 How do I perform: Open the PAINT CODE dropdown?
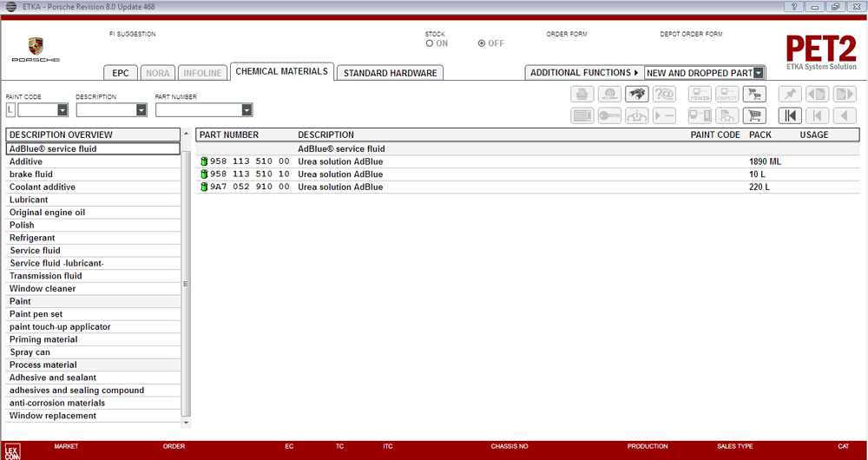point(62,111)
